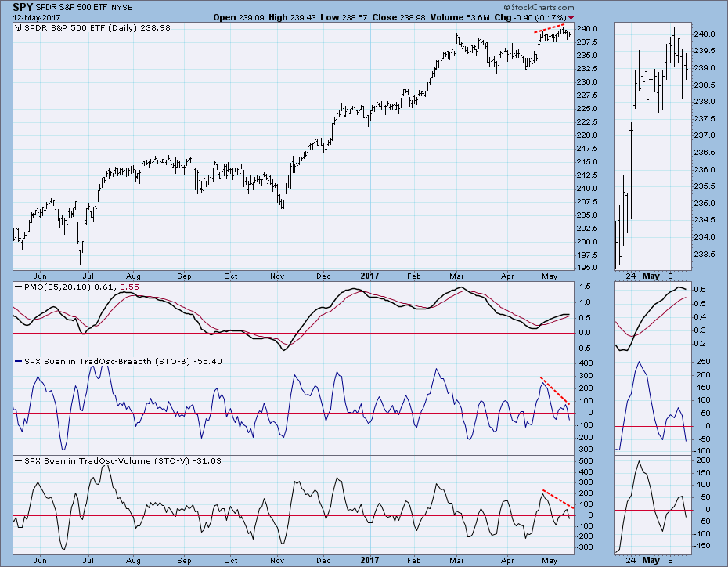728x567 pixels.
Task: Click the '239.5' label on the zoom panel axis
Action: [705, 51]
